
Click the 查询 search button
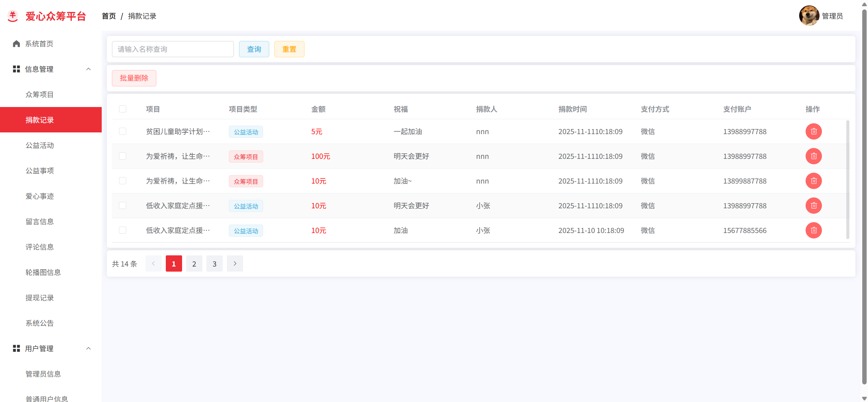click(x=254, y=49)
